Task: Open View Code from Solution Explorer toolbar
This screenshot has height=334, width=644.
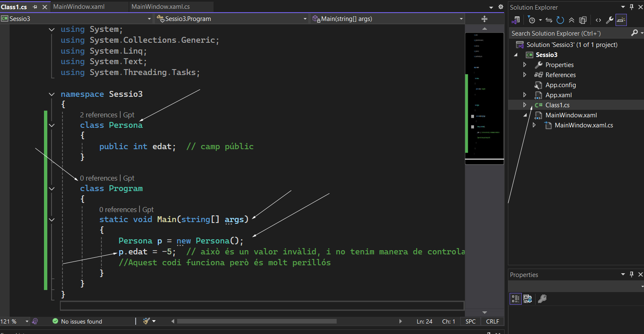Action: tap(598, 20)
